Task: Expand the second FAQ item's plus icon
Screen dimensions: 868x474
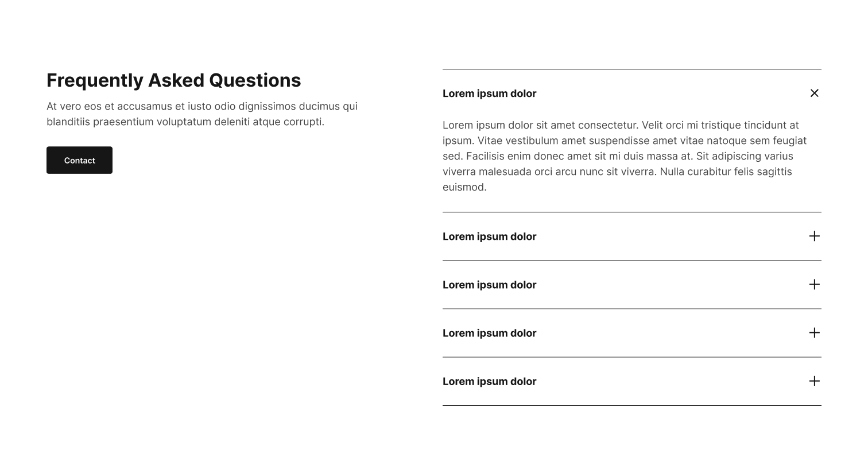Action: click(x=814, y=236)
